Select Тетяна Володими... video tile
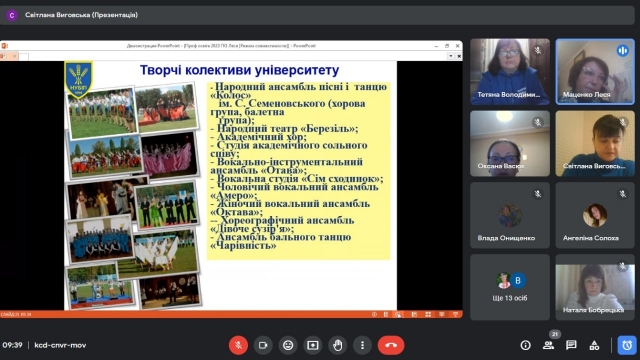Viewport: 640px width, 360px height. [x=510, y=72]
